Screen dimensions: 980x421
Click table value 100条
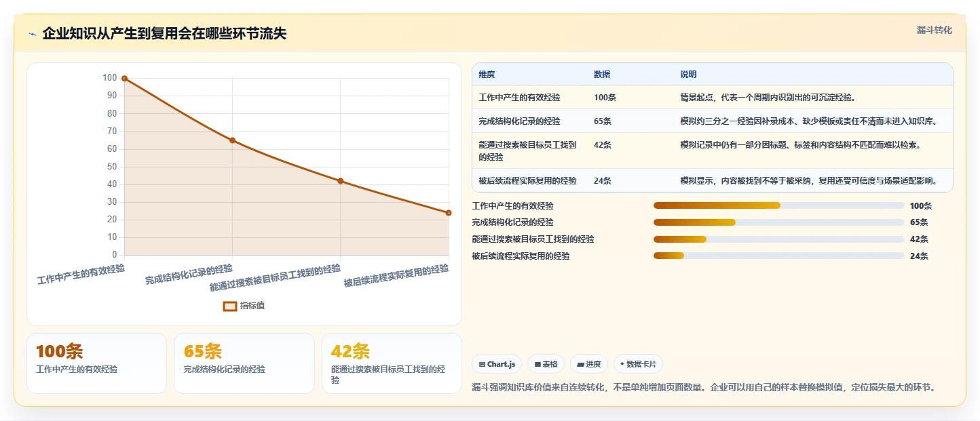(x=605, y=98)
